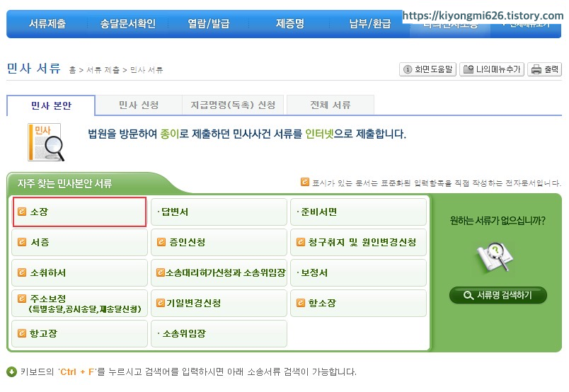Click the e-document icon beside 청구취지 및 원인변경신청
569x392 pixels.
click(x=301, y=242)
